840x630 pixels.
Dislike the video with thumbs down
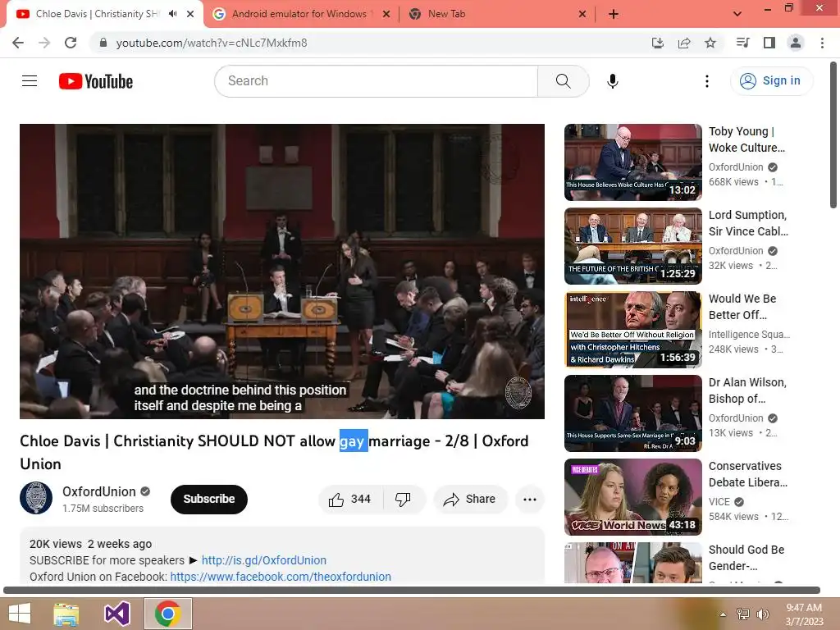tap(403, 500)
